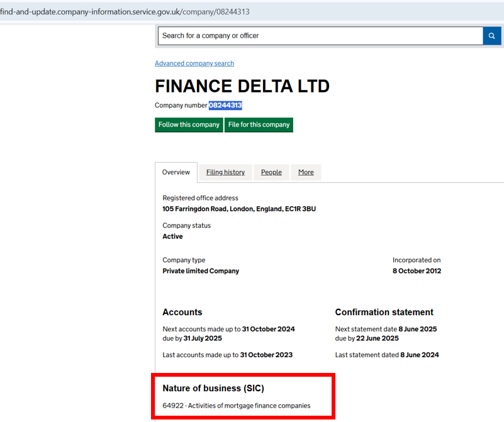Click the browser address bar URL
The width and height of the screenshot is (504, 422).
click(126, 11)
